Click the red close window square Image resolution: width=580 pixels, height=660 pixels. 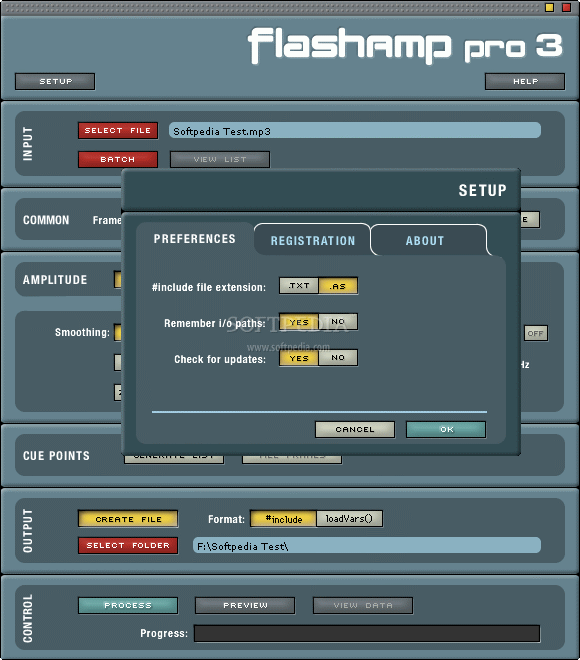pos(567,8)
